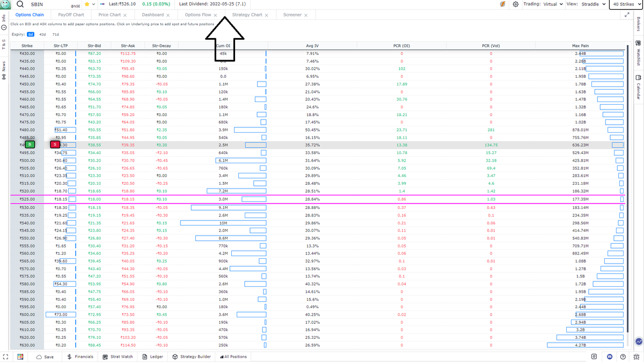Open the Calendar side panel
Screen dimensions: 644x363
(639, 88)
